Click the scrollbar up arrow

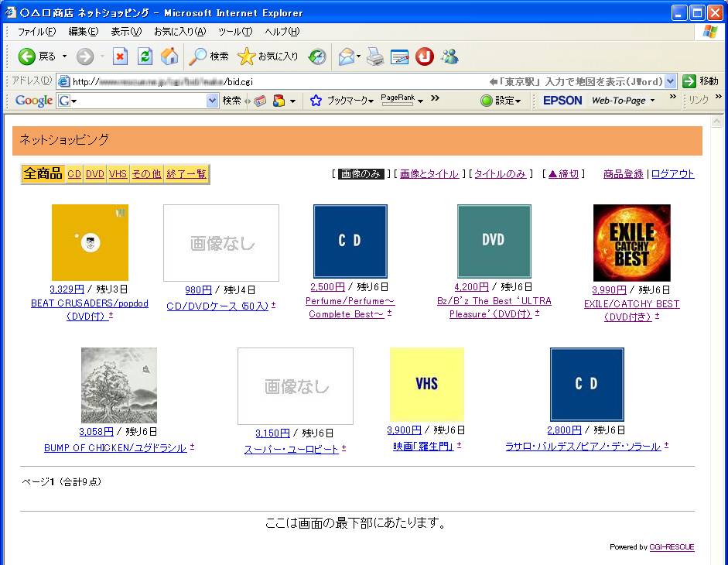pos(717,122)
